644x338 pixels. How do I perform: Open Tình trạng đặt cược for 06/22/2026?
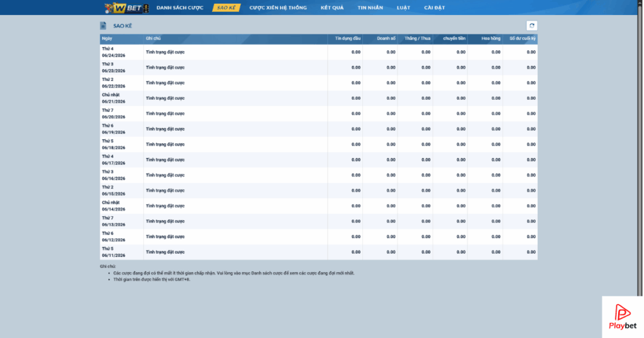[x=165, y=83]
